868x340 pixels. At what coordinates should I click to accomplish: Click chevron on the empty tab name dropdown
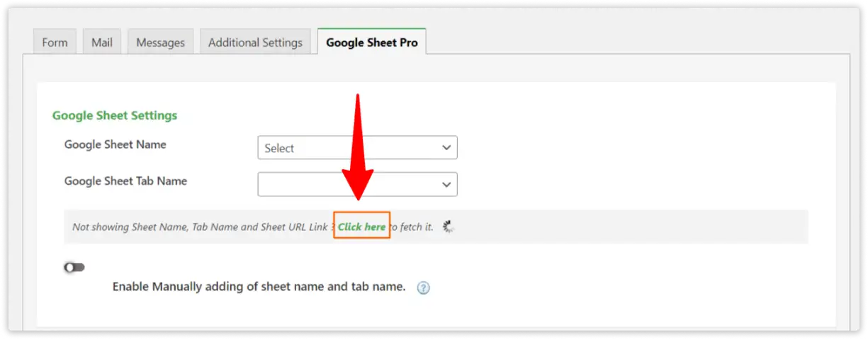point(446,184)
